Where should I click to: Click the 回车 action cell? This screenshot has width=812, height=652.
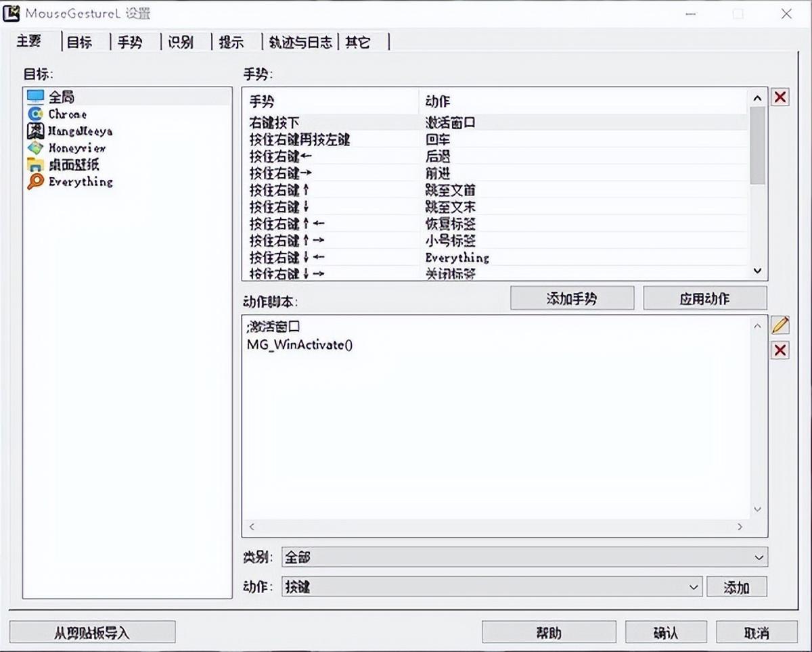(438, 140)
